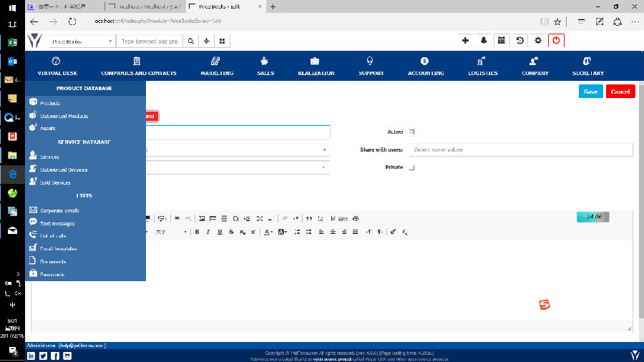Click the red Cancel button

click(620, 92)
